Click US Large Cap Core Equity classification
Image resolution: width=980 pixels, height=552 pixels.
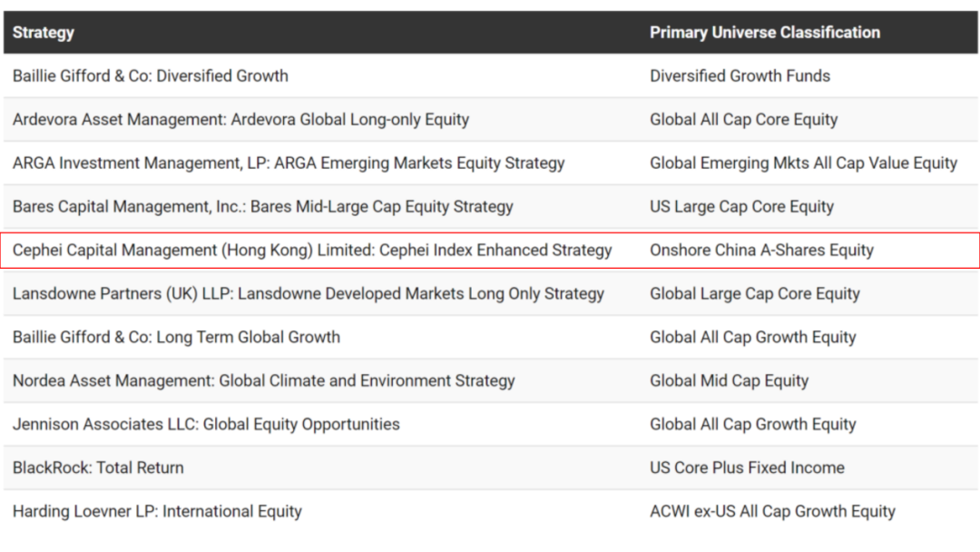point(741,207)
